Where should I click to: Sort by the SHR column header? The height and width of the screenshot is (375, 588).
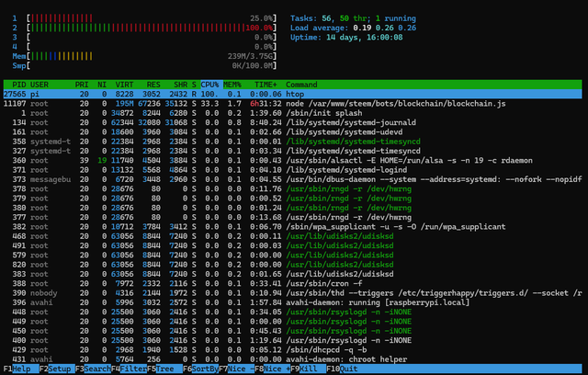(x=180, y=85)
